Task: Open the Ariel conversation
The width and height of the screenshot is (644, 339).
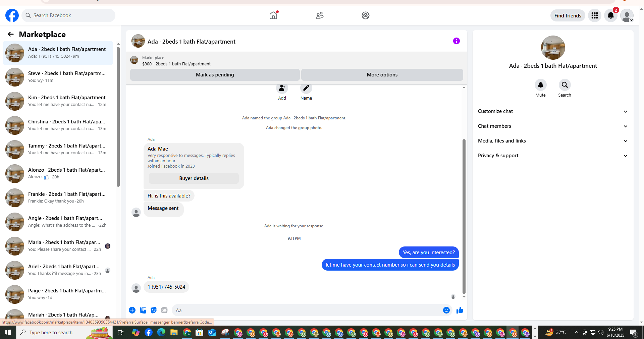Action: (58, 270)
